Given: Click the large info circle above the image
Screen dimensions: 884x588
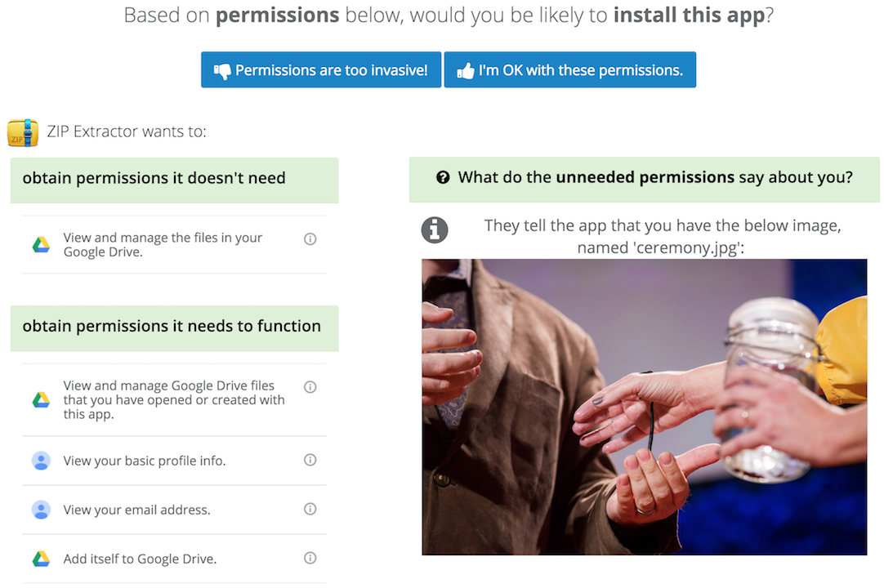Looking at the screenshot, I should click(x=435, y=229).
